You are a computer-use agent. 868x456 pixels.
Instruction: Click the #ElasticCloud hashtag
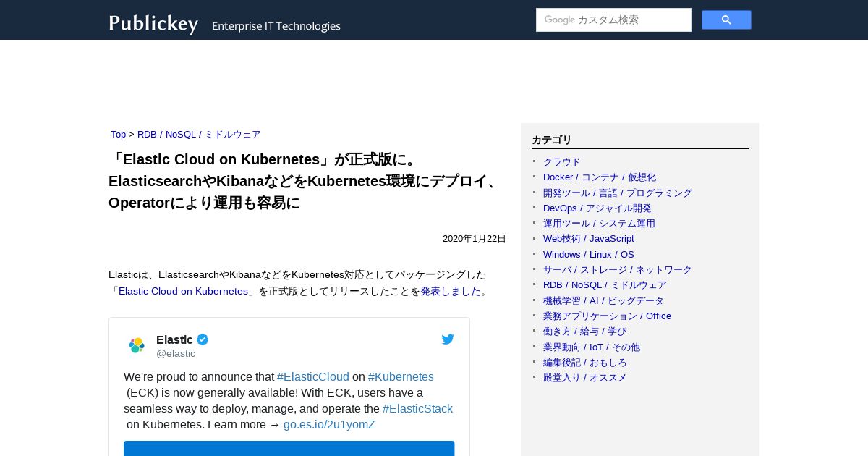tap(313, 377)
